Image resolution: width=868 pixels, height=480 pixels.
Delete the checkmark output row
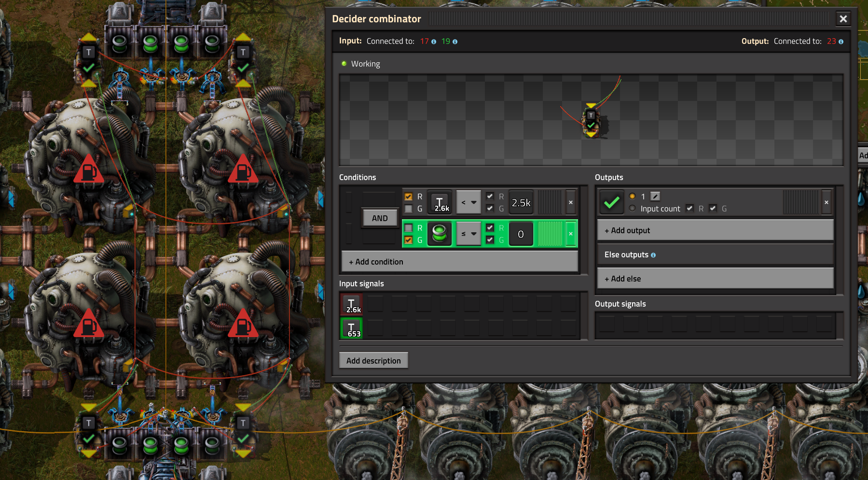click(x=827, y=202)
